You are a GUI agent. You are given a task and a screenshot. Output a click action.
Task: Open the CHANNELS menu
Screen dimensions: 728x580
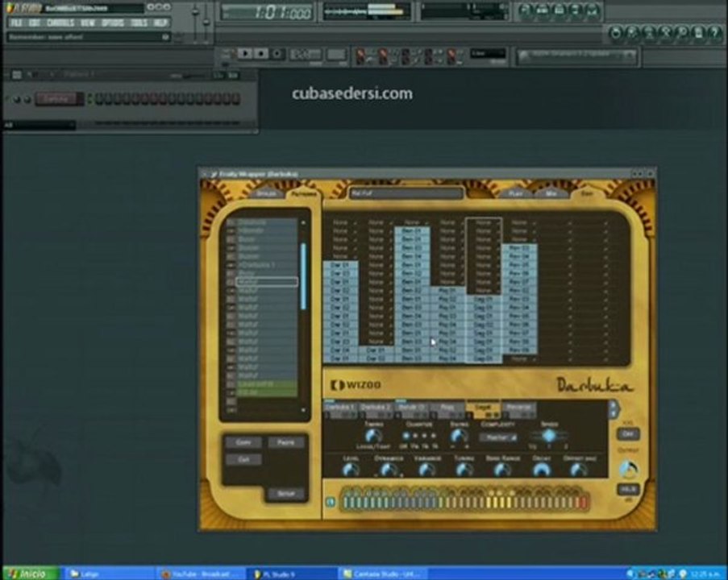click(x=60, y=23)
